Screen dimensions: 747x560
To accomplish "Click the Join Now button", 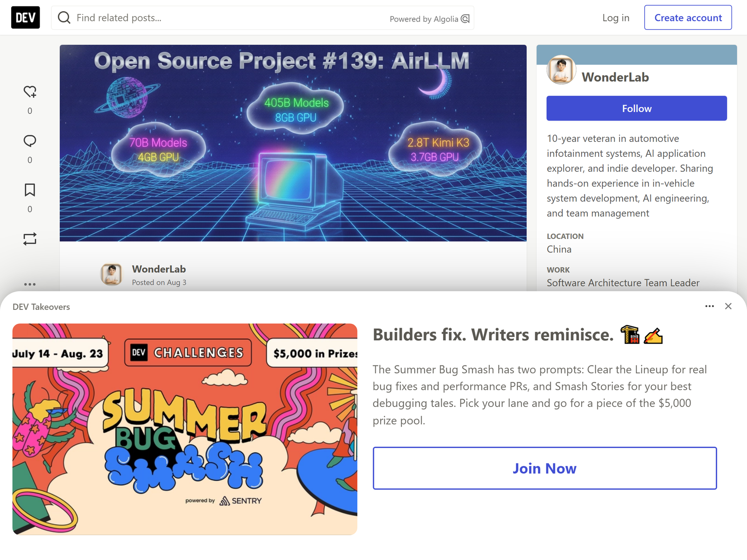I will (x=545, y=468).
